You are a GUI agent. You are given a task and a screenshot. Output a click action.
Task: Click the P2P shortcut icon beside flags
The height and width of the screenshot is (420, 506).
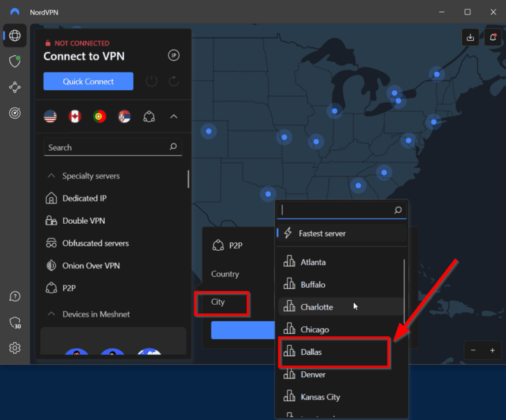(x=149, y=117)
